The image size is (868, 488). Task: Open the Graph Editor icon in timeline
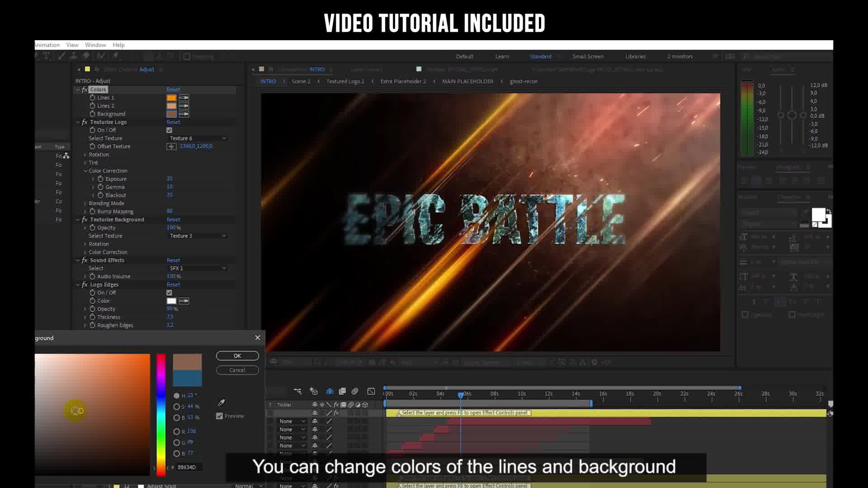[371, 391]
